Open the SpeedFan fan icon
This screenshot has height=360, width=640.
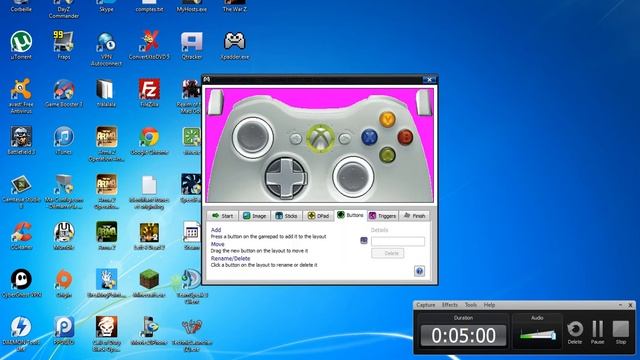[x=191, y=188]
